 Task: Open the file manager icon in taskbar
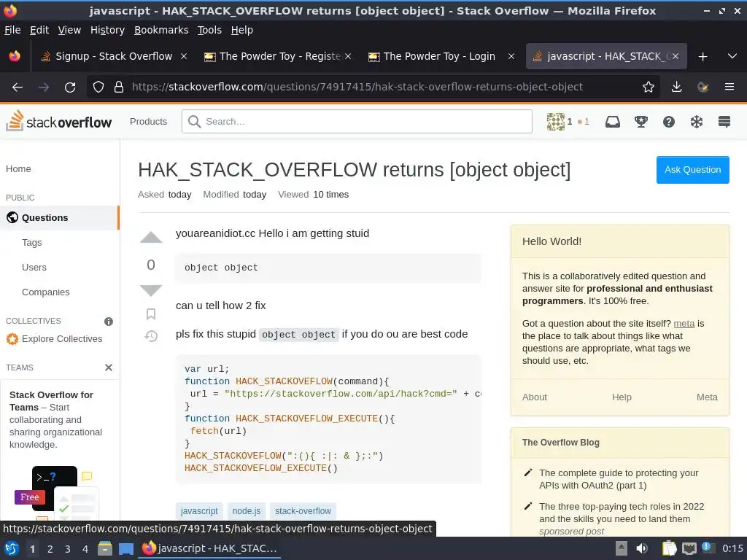[105, 548]
